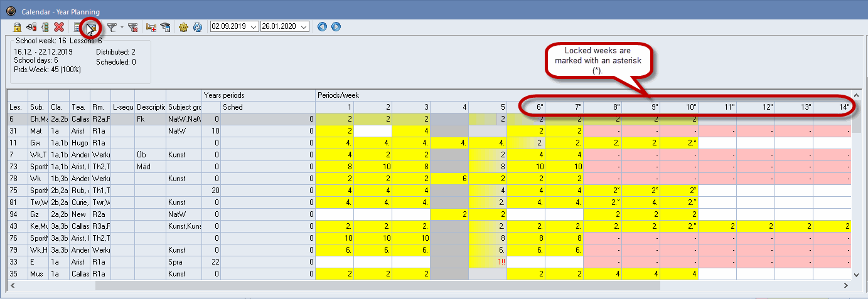Click the 'Cla.' column header

[59, 107]
